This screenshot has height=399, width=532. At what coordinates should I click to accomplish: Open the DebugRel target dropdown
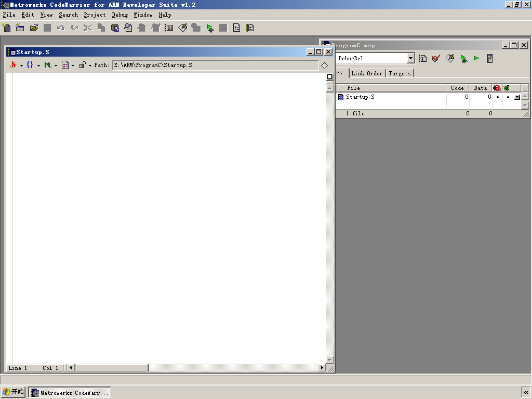pos(410,58)
